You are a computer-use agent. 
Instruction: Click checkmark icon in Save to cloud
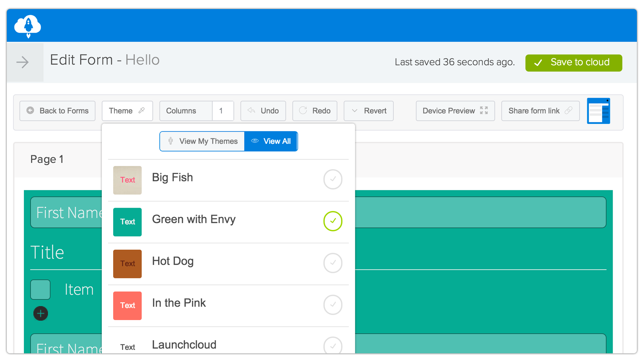coord(538,62)
